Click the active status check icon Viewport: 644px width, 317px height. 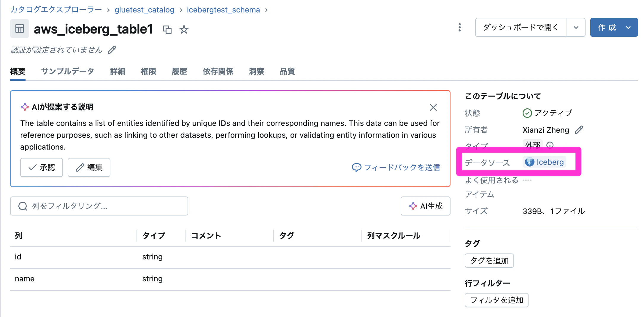pyautogui.click(x=527, y=113)
